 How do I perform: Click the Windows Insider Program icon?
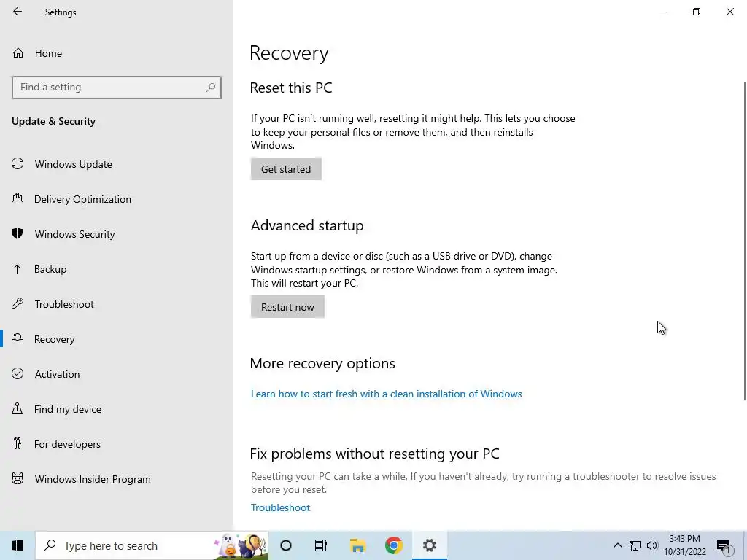click(x=18, y=478)
